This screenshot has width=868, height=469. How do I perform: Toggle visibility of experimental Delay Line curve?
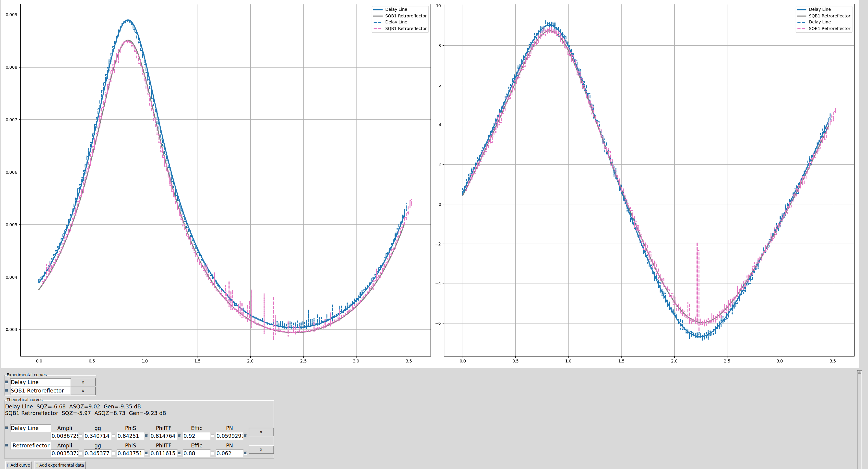pos(7,382)
